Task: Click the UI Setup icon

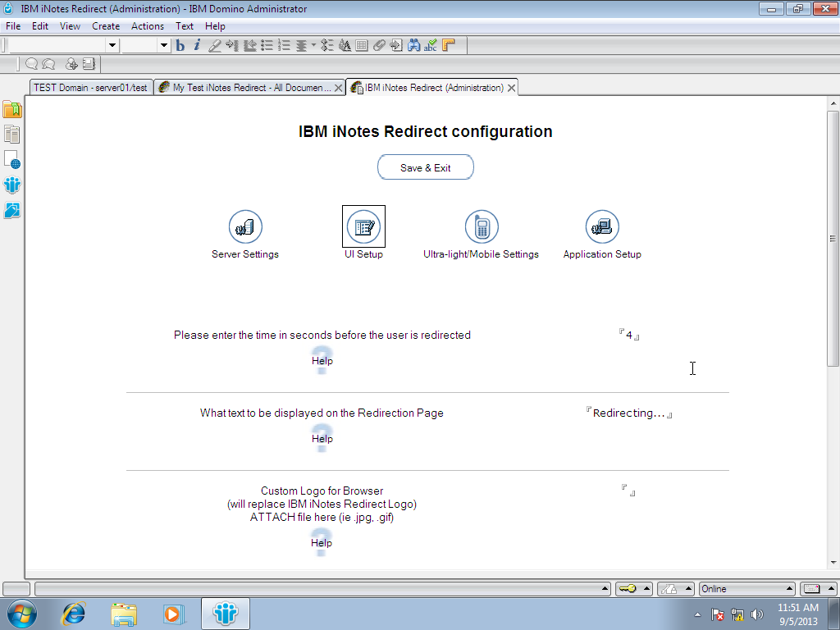Action: pos(363,226)
